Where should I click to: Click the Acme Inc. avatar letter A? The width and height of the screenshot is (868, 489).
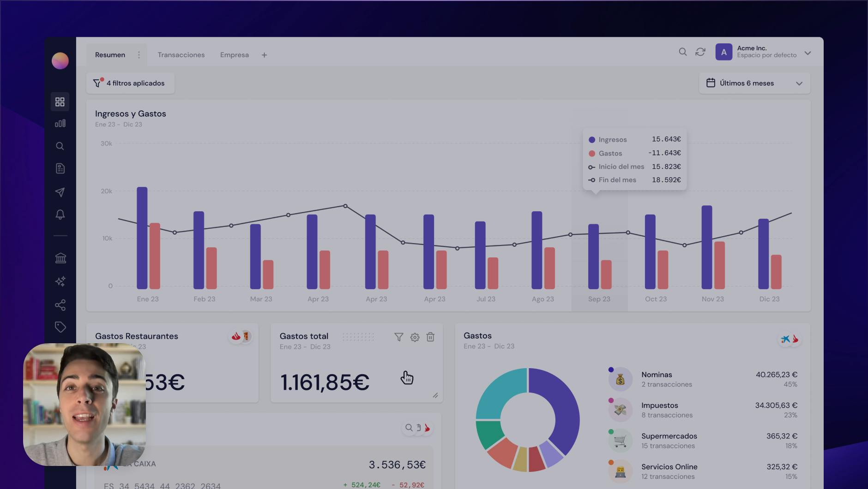coord(724,52)
